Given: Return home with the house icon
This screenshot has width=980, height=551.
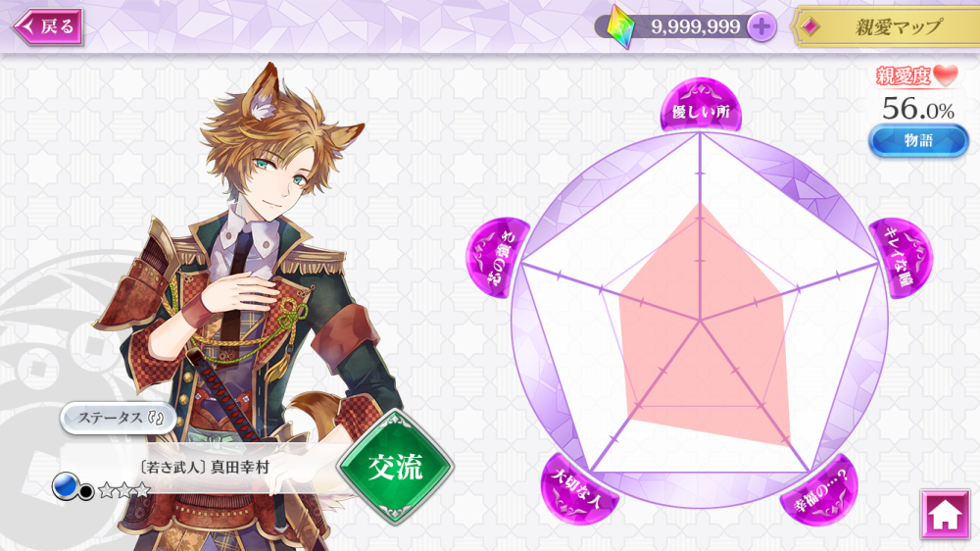Looking at the screenshot, I should tap(945, 514).
